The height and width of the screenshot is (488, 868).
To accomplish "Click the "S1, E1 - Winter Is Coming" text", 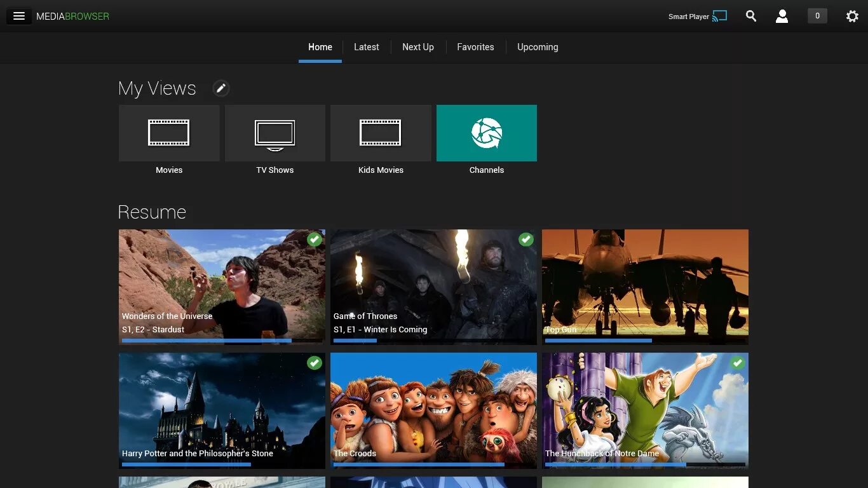I will pyautogui.click(x=380, y=330).
